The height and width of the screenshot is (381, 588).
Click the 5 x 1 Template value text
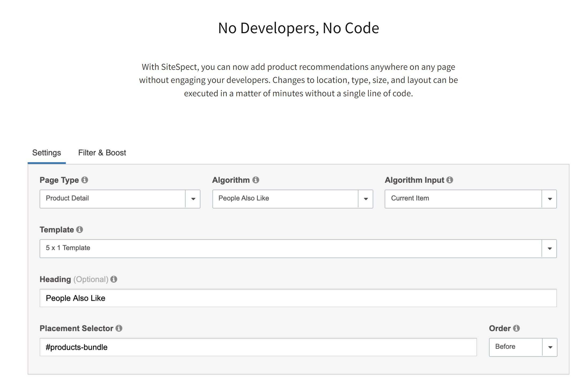tap(68, 248)
